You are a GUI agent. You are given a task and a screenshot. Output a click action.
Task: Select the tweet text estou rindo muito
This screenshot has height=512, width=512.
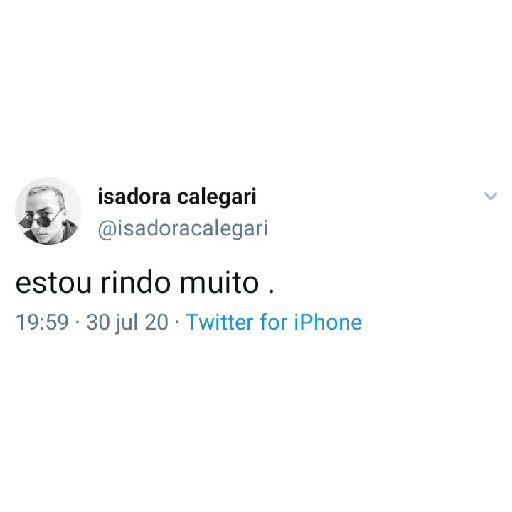145,283
